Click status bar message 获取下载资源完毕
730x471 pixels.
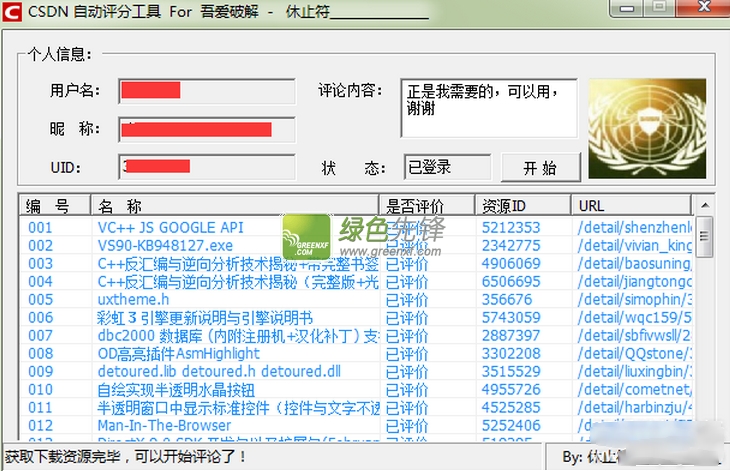(x=125, y=457)
